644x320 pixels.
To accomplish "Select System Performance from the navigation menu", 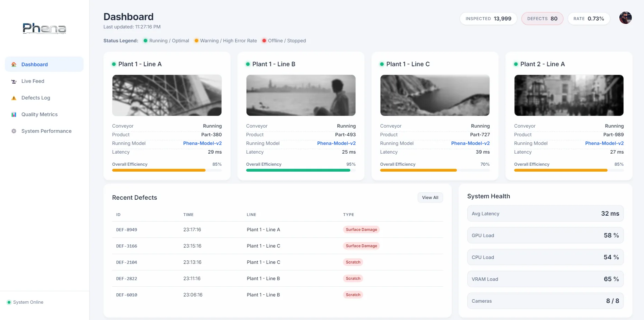I will click(47, 131).
